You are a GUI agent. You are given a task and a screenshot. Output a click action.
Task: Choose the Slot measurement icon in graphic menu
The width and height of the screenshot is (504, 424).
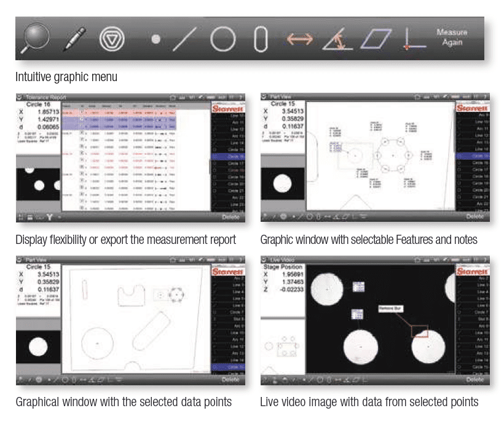(x=261, y=39)
